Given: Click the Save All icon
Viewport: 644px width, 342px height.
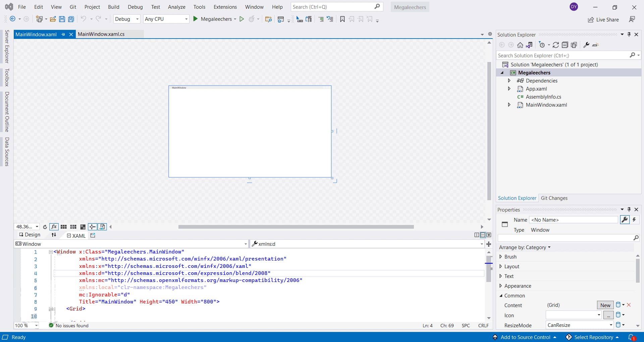Looking at the screenshot, I should coord(71,19).
